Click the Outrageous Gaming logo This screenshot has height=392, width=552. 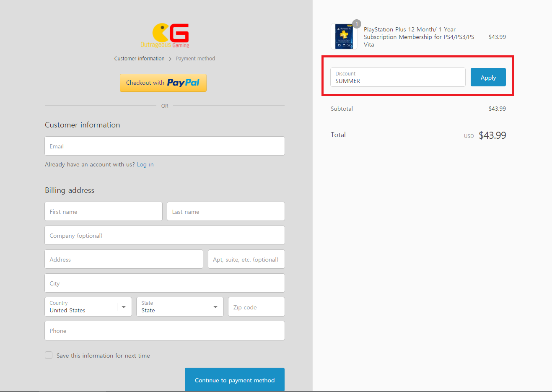point(165,36)
